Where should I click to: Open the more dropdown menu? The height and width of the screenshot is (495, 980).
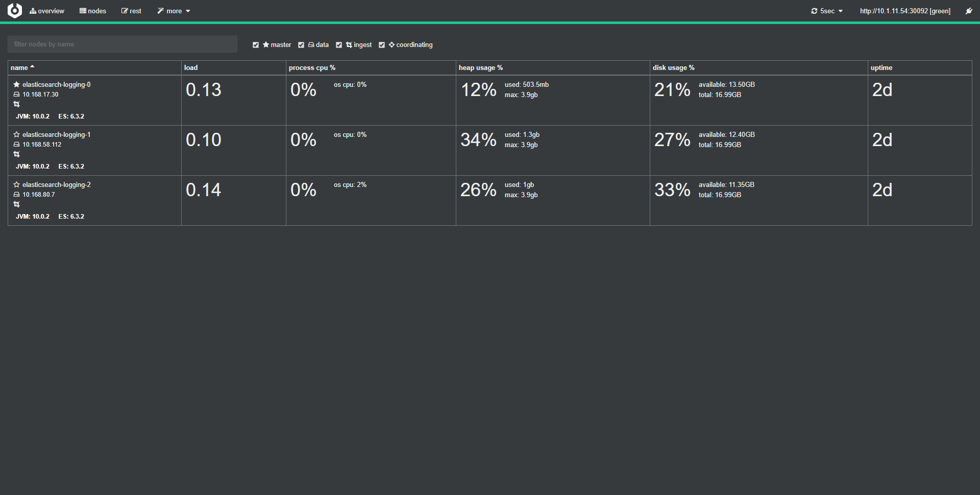174,11
